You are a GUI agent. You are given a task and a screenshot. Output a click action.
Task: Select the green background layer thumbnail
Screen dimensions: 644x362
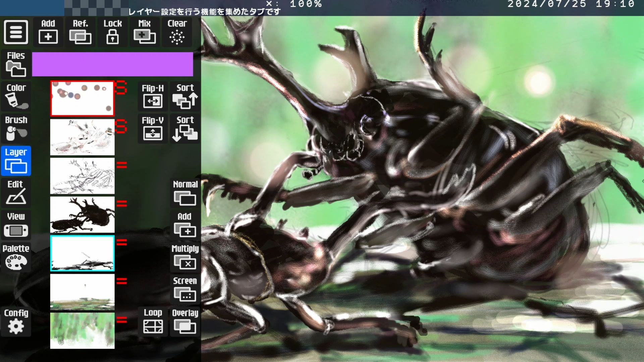[82, 331]
